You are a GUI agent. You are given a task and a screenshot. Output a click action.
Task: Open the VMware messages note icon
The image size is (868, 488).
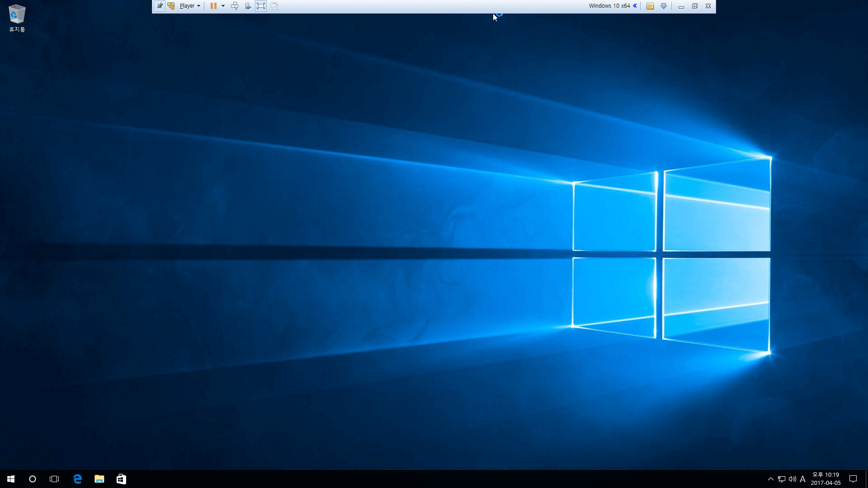[650, 6]
